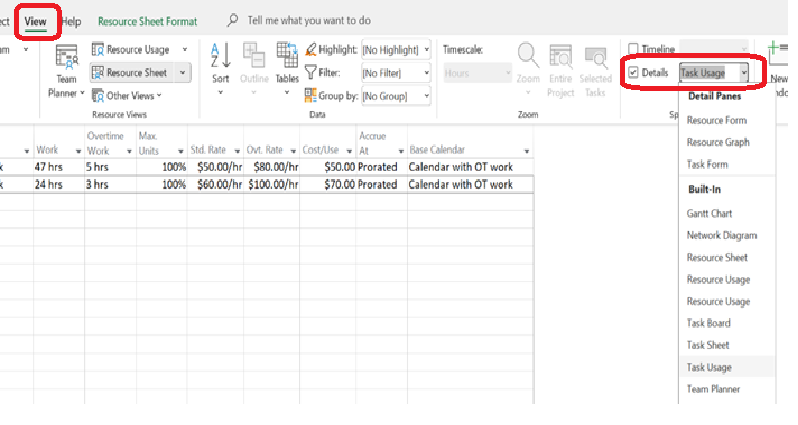Click the Ovt. Rate column header
This screenshot has height=425, width=798.
[271, 144]
